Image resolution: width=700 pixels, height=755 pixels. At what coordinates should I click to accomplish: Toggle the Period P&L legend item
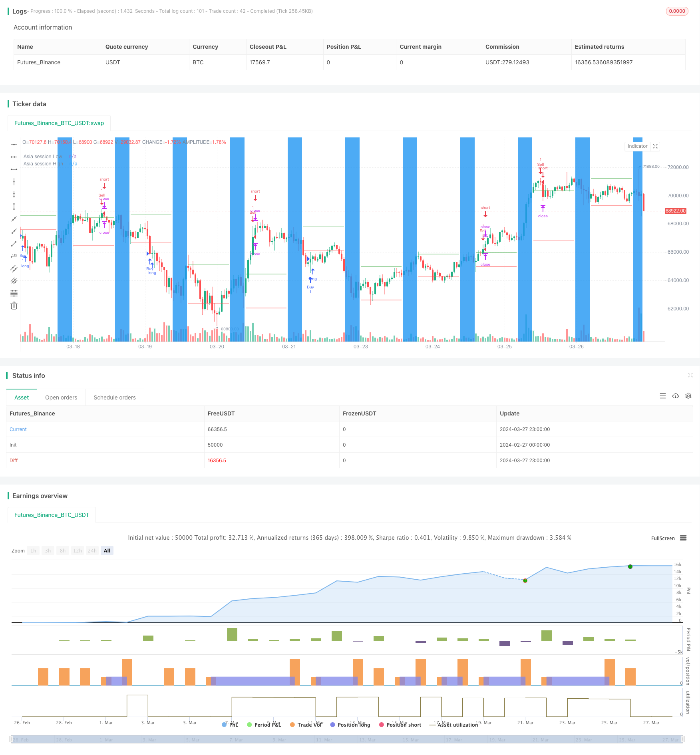(x=264, y=725)
